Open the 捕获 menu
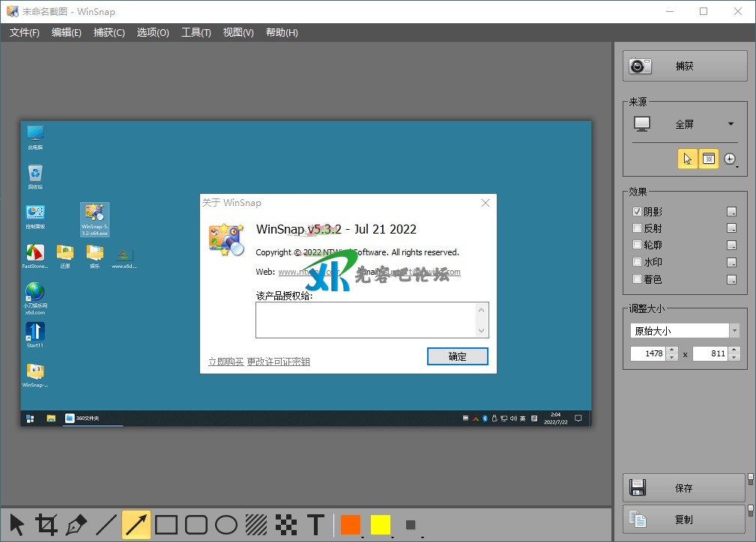Screen dimensions: 756x542 109,32
